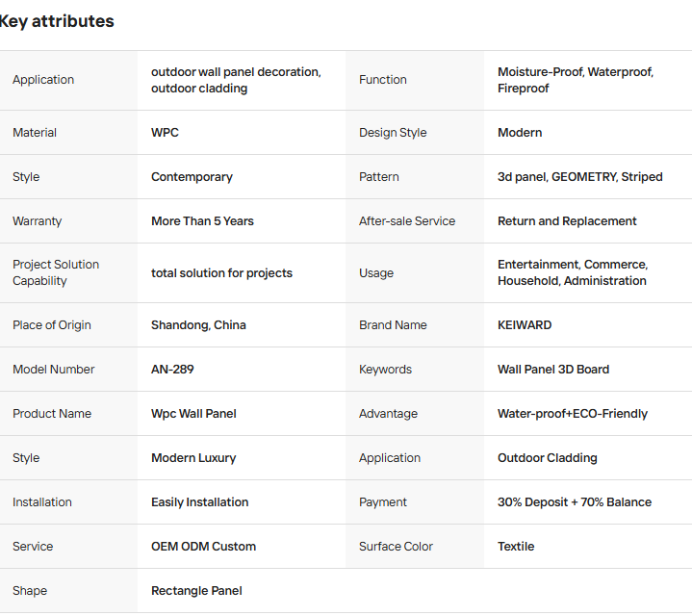Click the Project Solution Capability label

coord(56,272)
